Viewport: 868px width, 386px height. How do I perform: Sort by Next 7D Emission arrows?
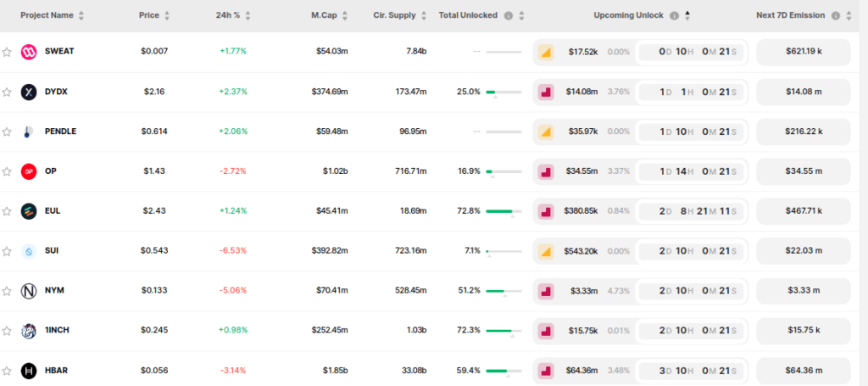coord(849,15)
